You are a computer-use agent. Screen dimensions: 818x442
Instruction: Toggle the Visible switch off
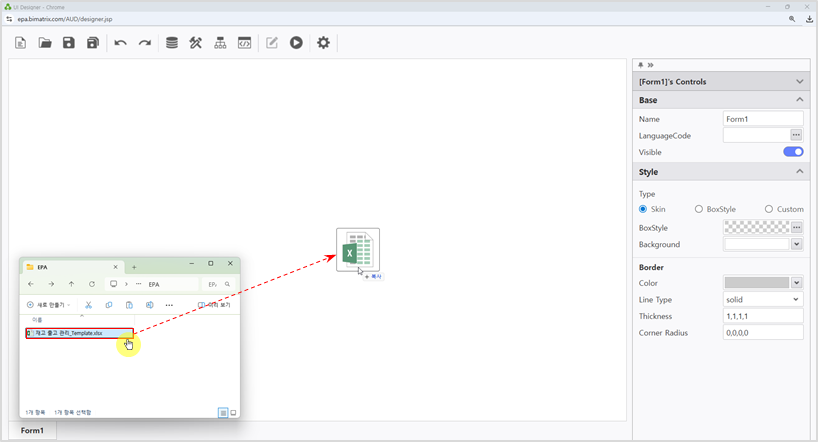tap(793, 152)
